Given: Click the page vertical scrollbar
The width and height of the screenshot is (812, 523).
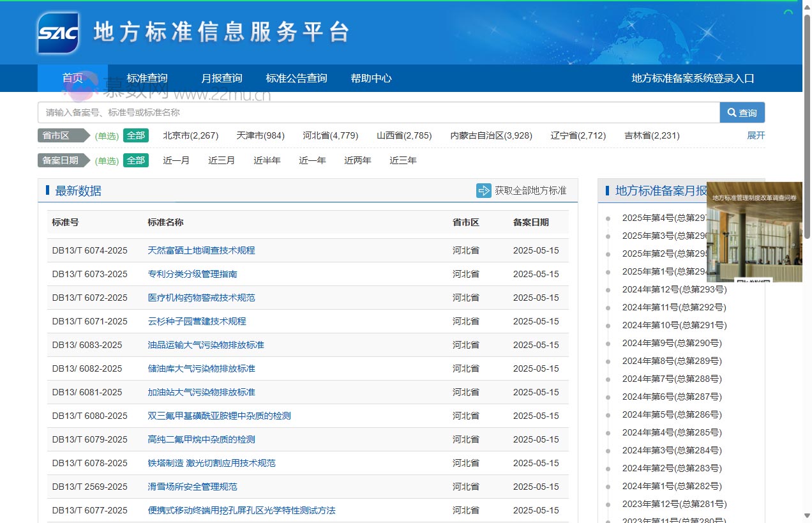Looking at the screenshot, I should [x=807, y=128].
